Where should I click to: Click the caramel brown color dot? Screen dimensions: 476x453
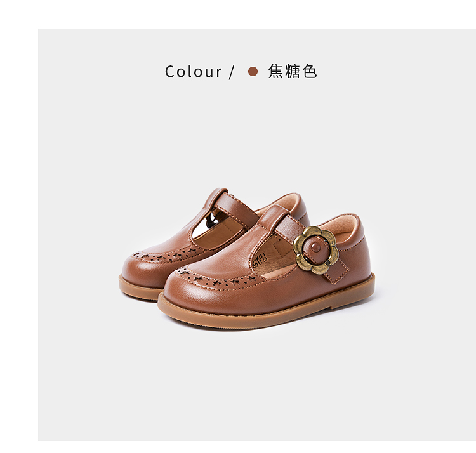click(253, 72)
